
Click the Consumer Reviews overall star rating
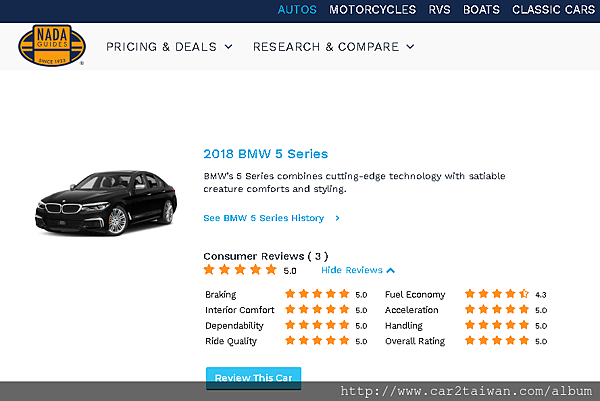[x=240, y=270]
